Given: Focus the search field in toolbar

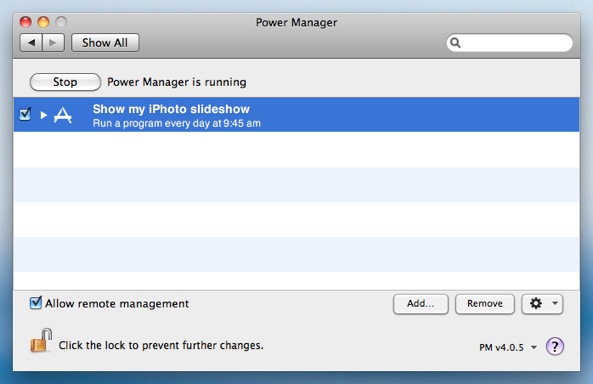Looking at the screenshot, I should coord(509,43).
